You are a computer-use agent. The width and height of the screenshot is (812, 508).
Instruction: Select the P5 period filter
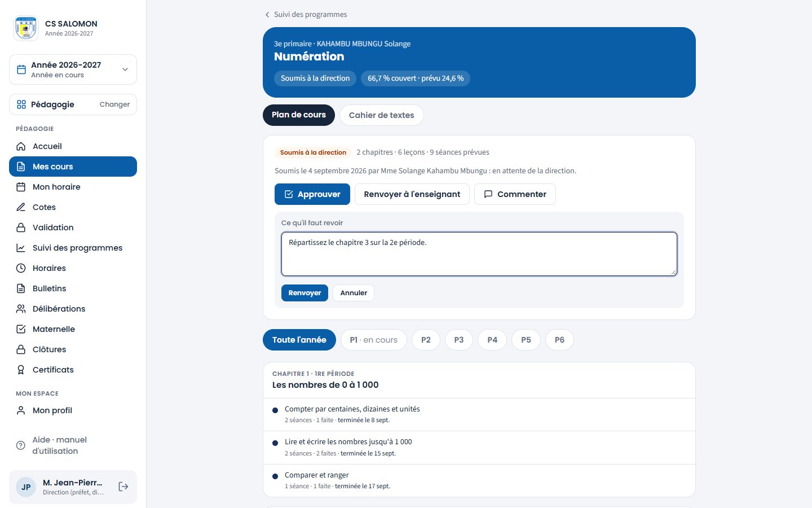526,340
